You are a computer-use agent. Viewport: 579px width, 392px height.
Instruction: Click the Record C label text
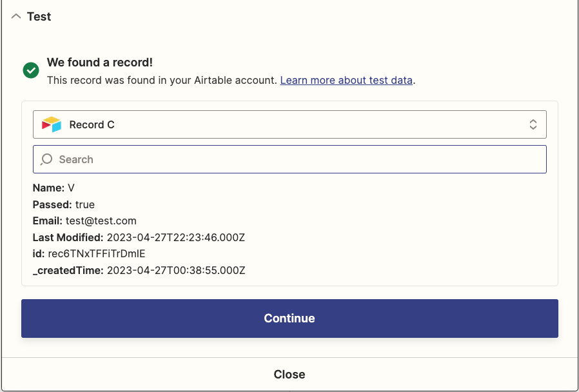(92, 125)
